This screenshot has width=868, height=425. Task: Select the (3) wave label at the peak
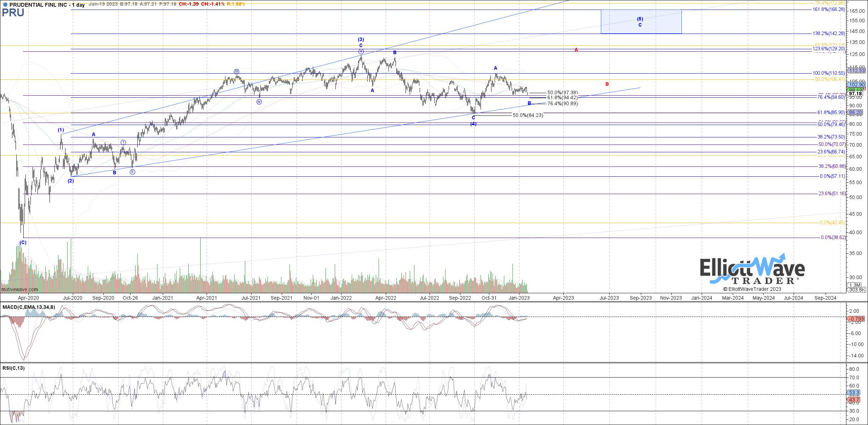[x=361, y=40]
